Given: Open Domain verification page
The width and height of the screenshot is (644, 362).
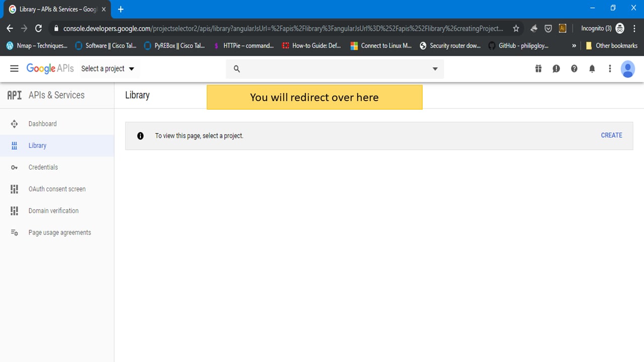Looking at the screenshot, I should point(57,211).
